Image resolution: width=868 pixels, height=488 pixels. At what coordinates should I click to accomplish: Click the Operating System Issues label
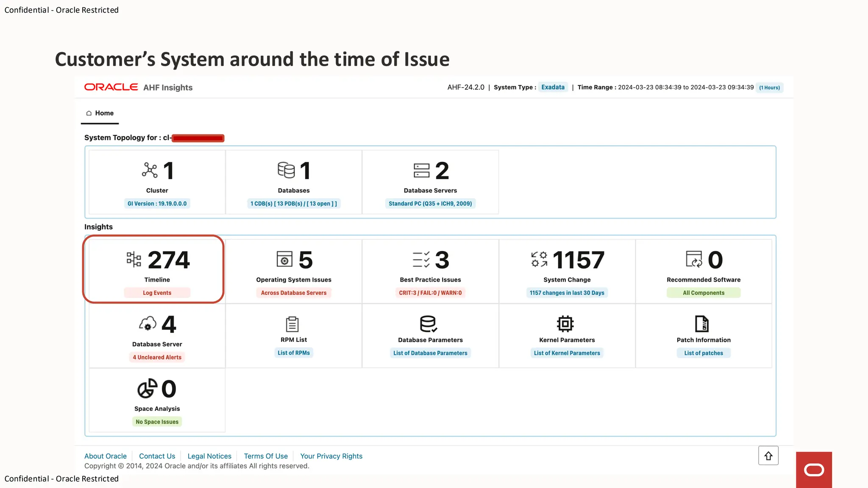tap(294, 280)
